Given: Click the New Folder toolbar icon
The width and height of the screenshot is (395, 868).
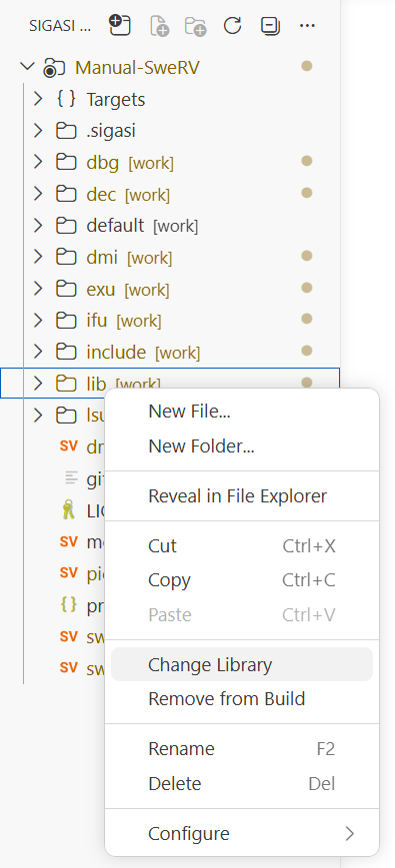Looking at the screenshot, I should coord(196,25).
